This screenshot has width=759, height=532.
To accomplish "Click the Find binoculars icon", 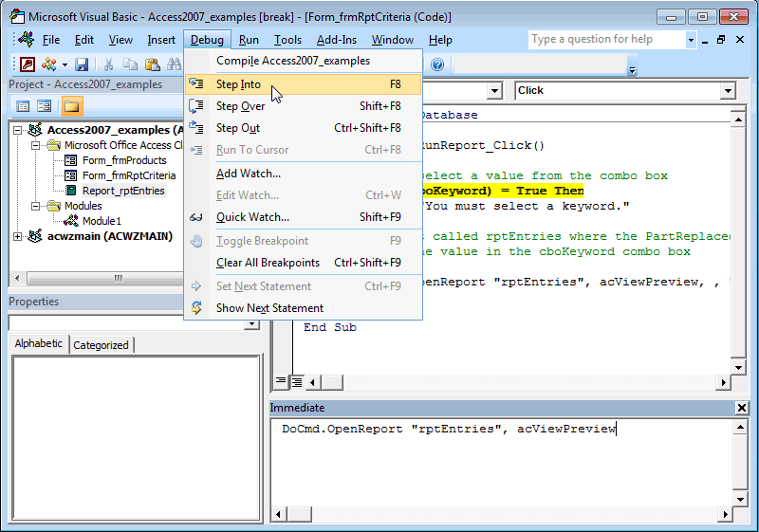I will click(174, 64).
